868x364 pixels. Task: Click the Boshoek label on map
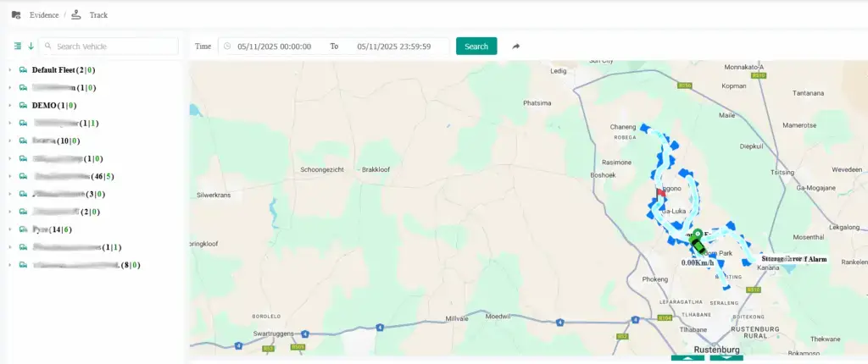coord(603,175)
